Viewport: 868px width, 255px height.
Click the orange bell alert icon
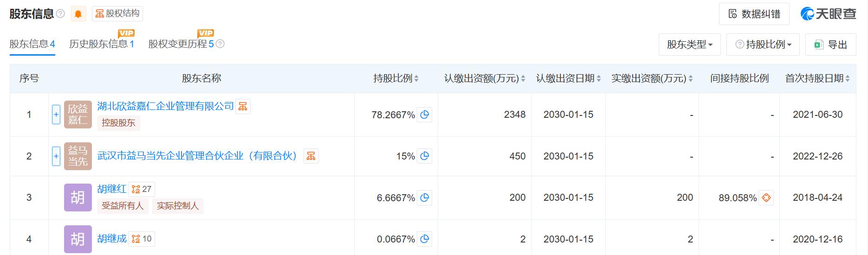point(78,14)
